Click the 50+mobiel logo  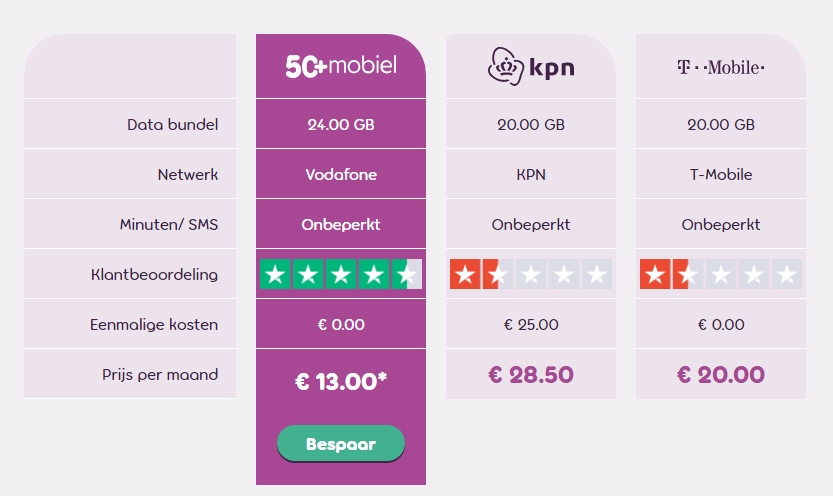point(341,66)
